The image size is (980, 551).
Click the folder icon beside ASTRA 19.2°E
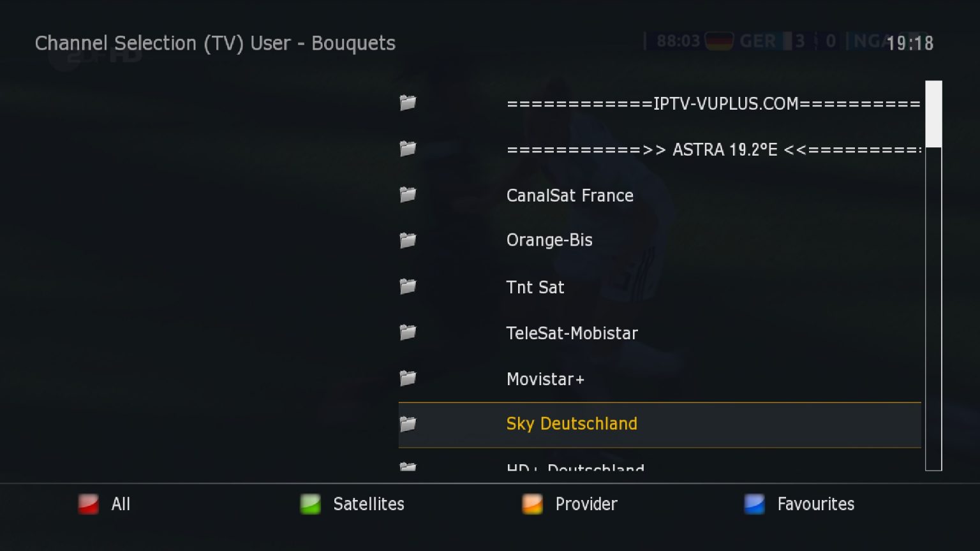click(x=408, y=149)
